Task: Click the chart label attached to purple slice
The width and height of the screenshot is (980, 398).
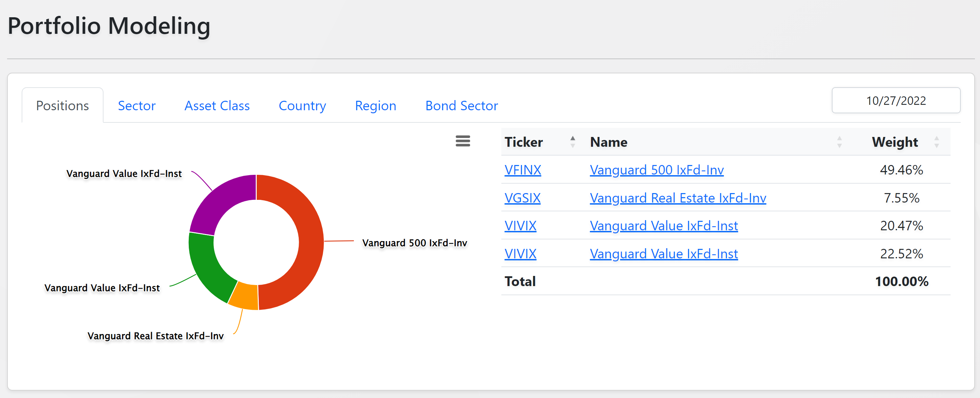Action: tap(124, 174)
